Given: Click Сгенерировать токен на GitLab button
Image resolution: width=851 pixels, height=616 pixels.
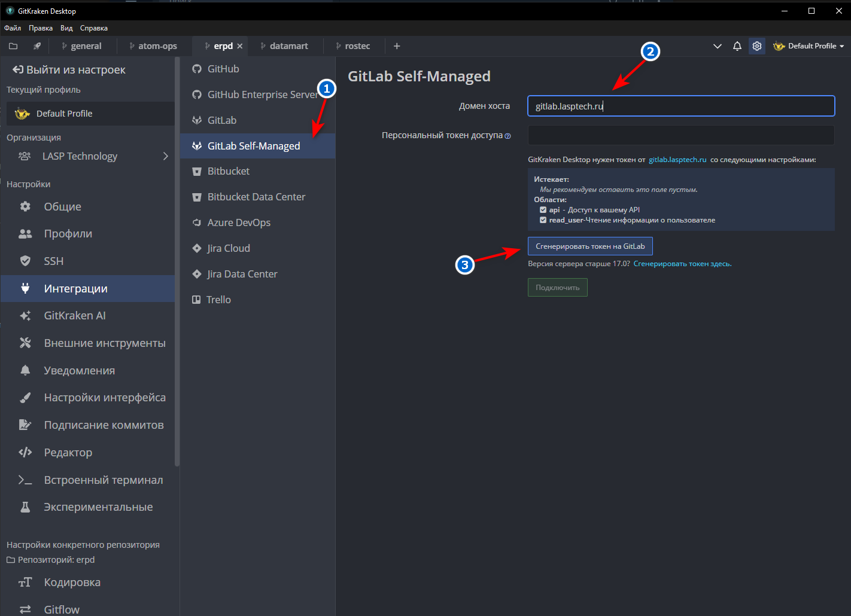Looking at the screenshot, I should click(x=590, y=246).
